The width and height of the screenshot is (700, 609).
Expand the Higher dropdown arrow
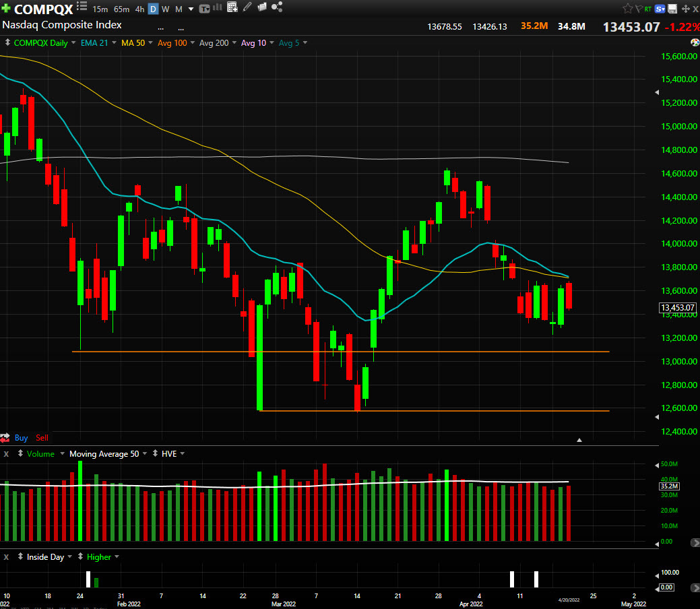tap(117, 556)
